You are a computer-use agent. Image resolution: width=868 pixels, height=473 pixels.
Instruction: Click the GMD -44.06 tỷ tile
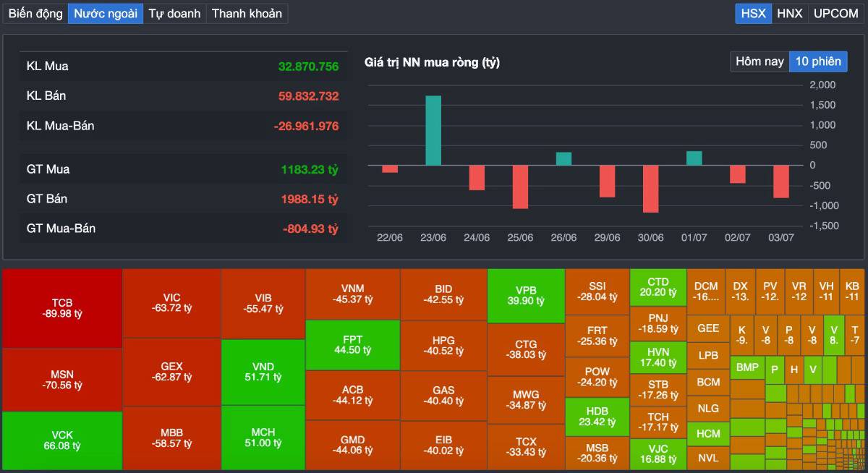(352, 446)
